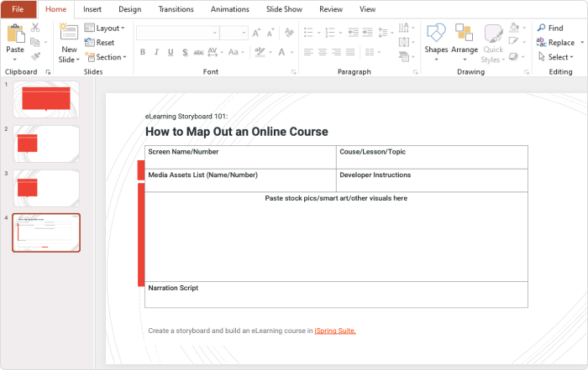Viewport: 588px width, 370px height.
Task: Click the Replace button
Action: (556, 42)
